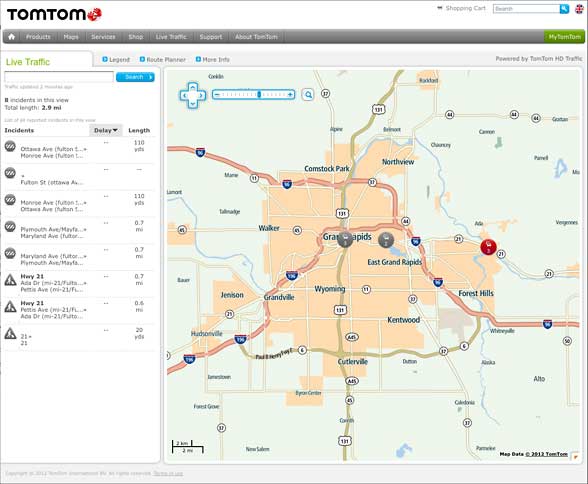Pan the map left
Image resolution: width=588 pixels, height=484 pixels.
pos(184,96)
